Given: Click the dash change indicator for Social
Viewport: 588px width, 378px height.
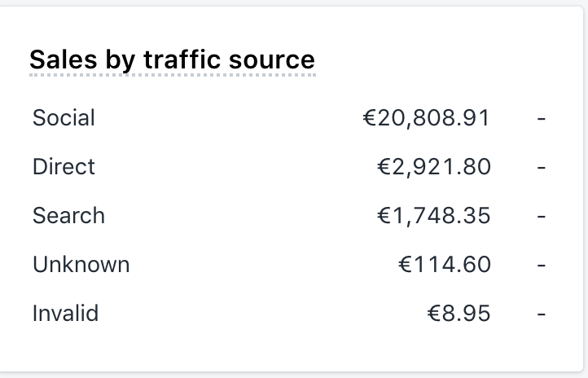Looking at the screenshot, I should (541, 119).
